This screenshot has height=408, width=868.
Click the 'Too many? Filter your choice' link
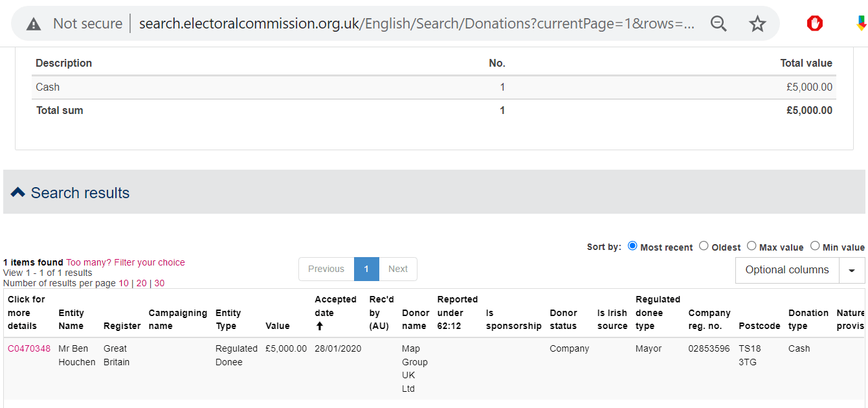[x=126, y=262]
